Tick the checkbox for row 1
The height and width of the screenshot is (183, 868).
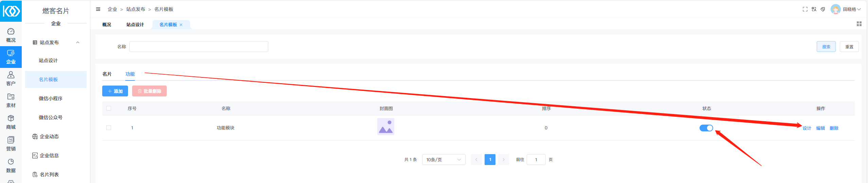[x=109, y=128]
